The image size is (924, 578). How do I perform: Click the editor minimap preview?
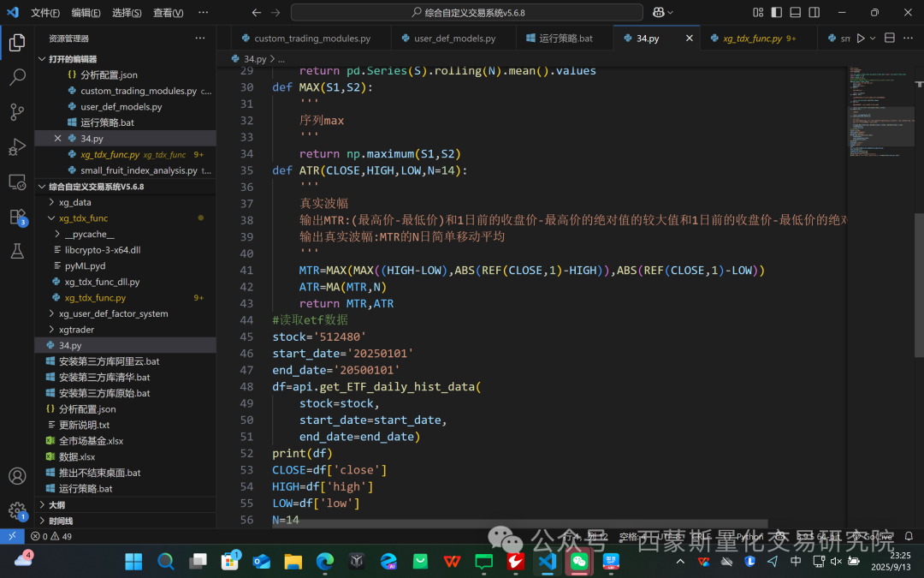[880, 112]
